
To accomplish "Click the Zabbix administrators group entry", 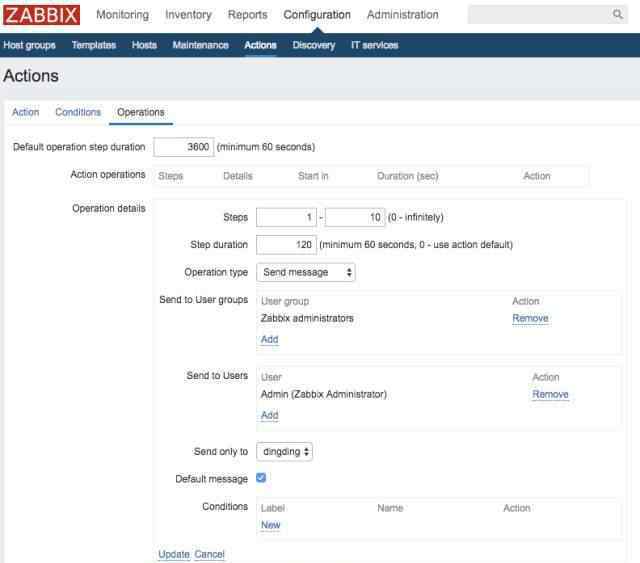I will pos(307,318).
